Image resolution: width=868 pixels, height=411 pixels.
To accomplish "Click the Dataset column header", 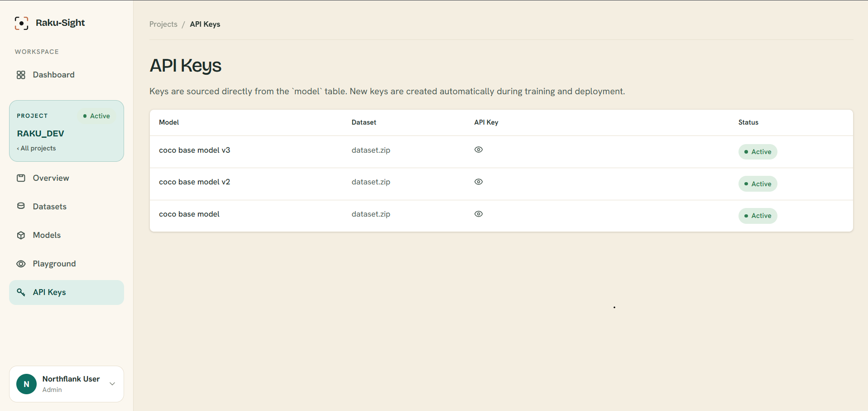I will coord(364,122).
